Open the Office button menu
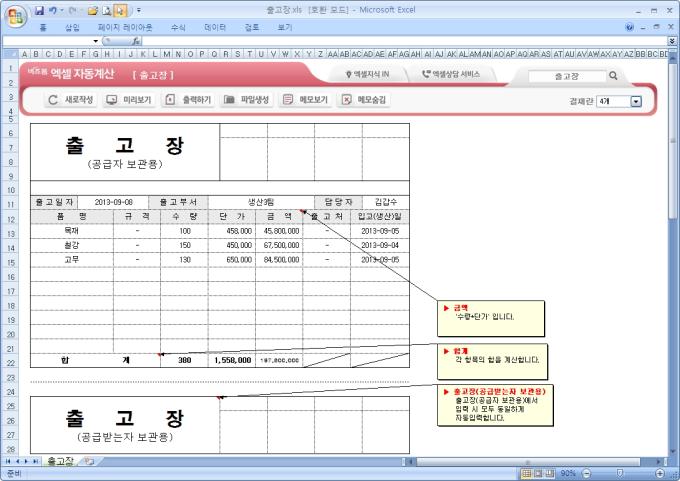This screenshot has width=680, height=481. tap(16, 16)
